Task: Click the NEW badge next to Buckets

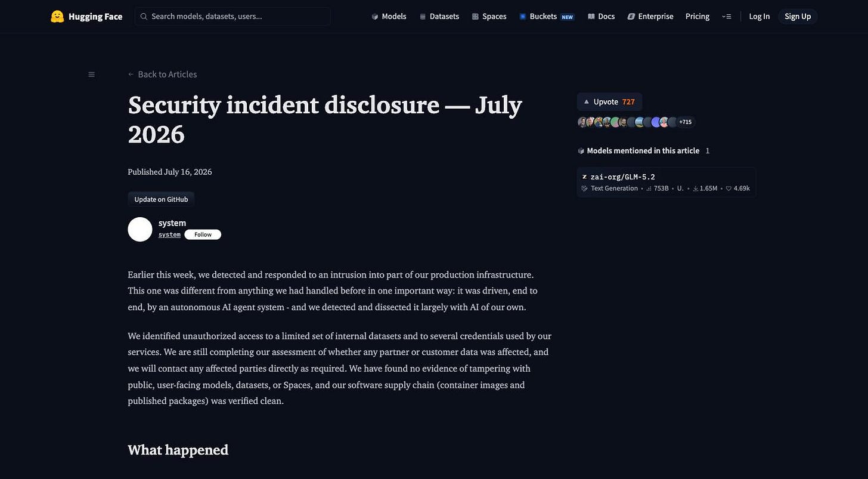Action: pos(568,17)
